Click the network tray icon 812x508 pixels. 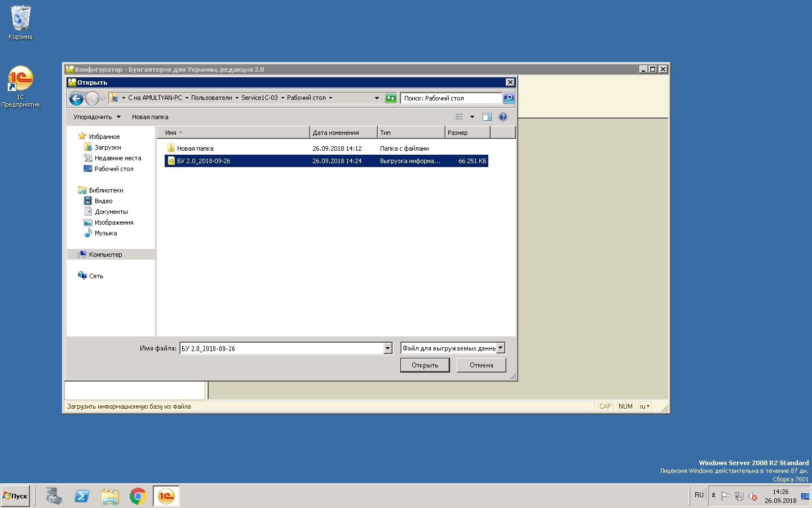(739, 496)
